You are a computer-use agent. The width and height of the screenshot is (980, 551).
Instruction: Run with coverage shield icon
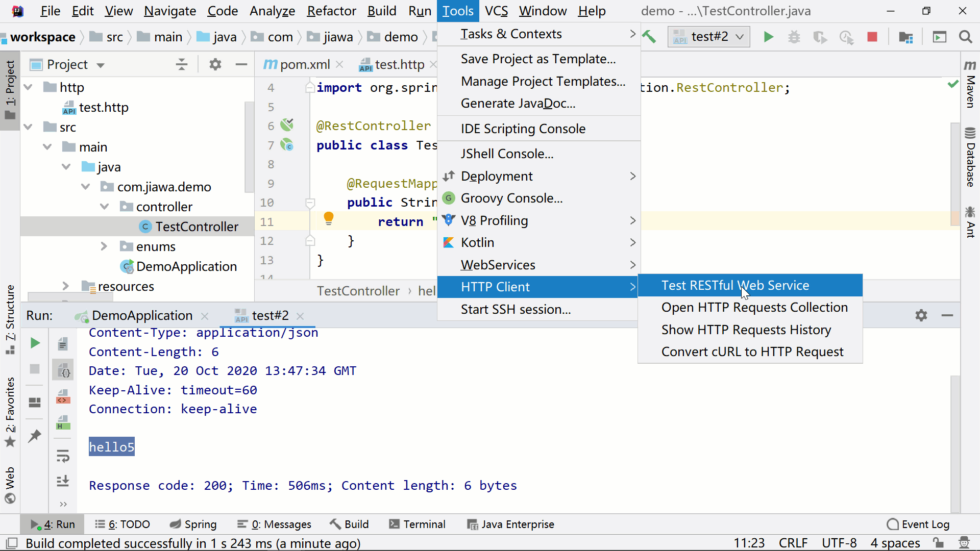pos(820,37)
